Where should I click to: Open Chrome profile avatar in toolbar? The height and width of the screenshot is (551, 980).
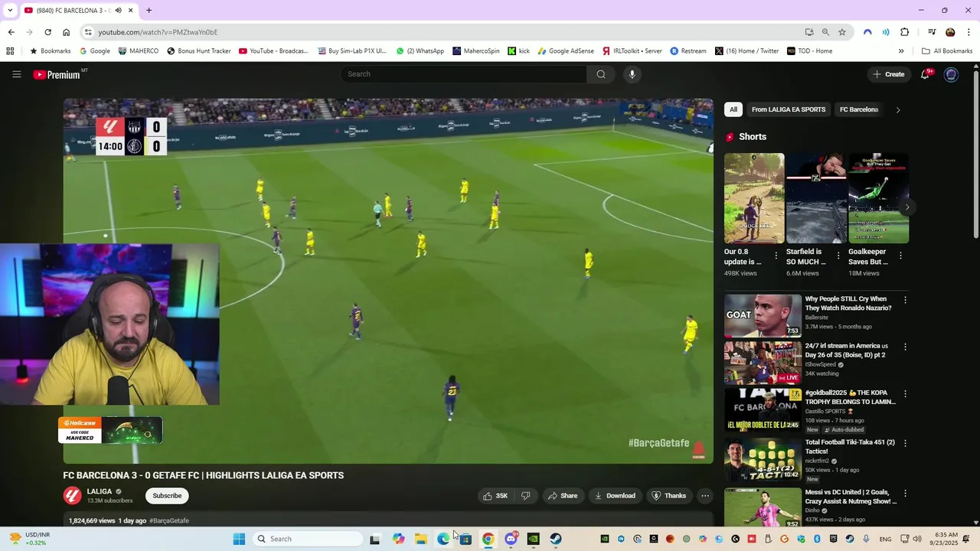pos(950,32)
